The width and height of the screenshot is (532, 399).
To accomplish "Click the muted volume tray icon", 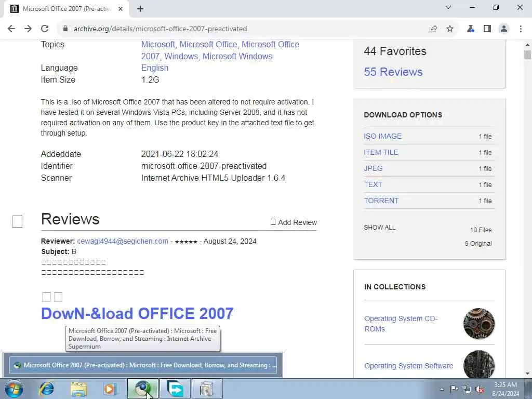I will (x=480, y=389).
